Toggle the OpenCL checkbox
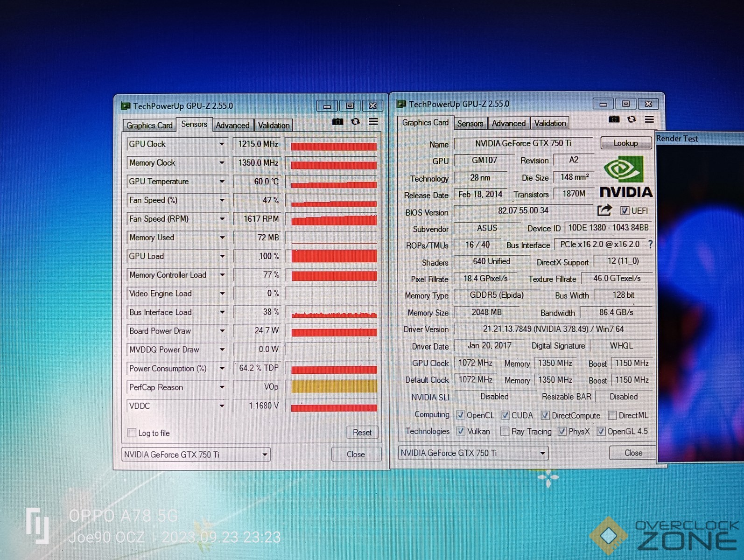Image resolution: width=744 pixels, height=560 pixels. coord(461,415)
